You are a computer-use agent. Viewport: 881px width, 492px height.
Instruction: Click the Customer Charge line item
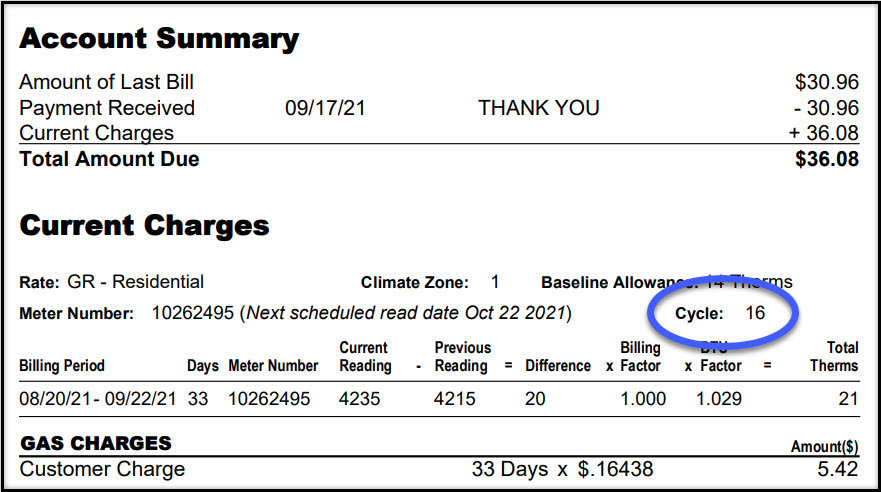[102, 469]
